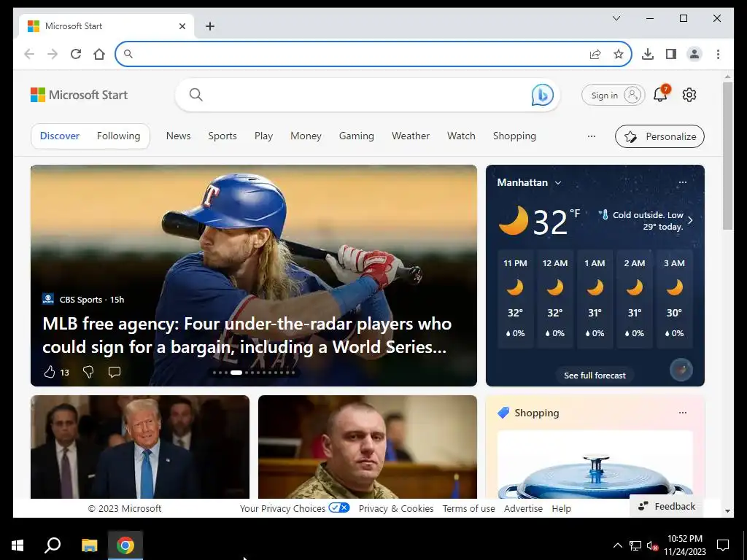
Task: Open Terms of use link
Action: point(469,508)
